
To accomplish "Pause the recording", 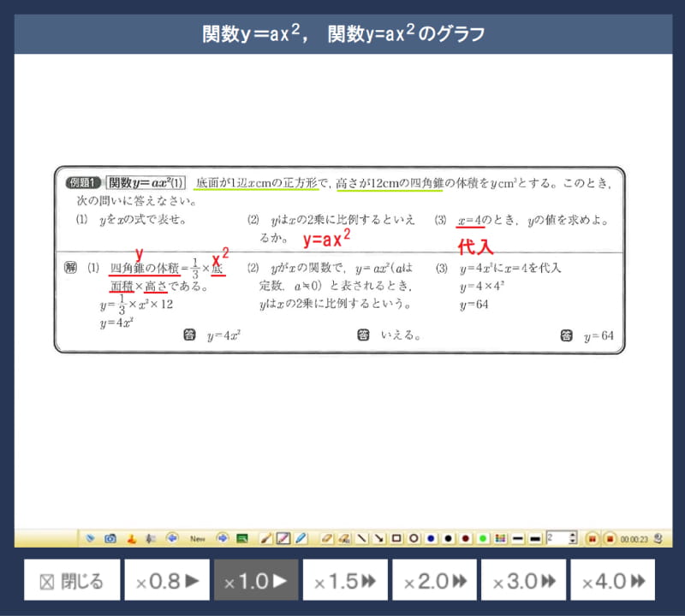I will 592,539.
